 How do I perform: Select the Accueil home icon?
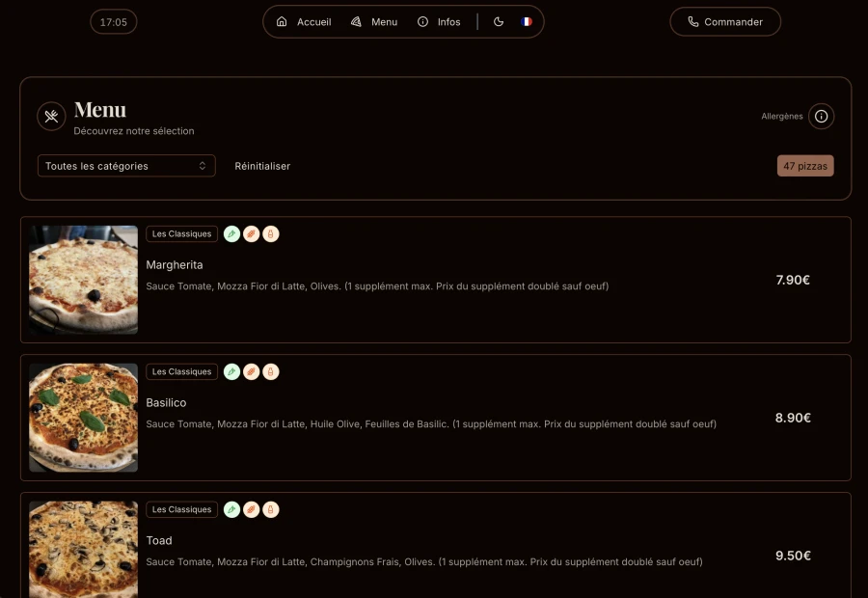[x=282, y=21]
